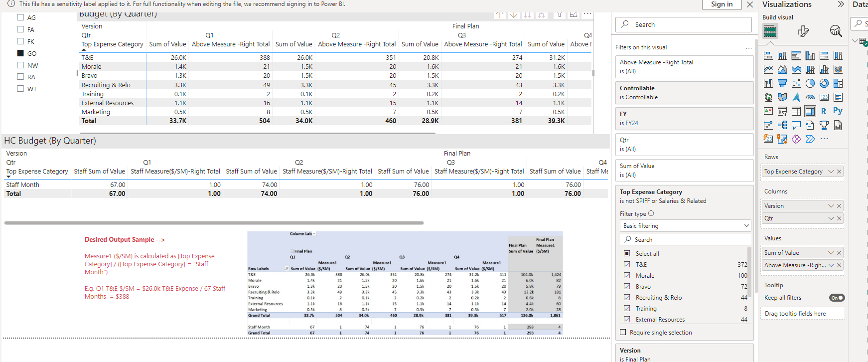
Task: Open the Analytics magnifier tab
Action: click(836, 31)
